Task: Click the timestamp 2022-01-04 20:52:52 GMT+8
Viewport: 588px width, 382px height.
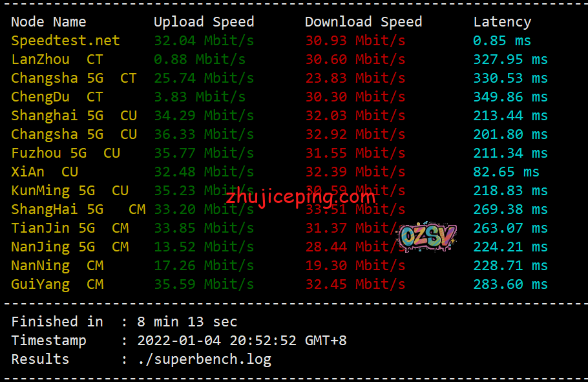Action: pos(242,341)
